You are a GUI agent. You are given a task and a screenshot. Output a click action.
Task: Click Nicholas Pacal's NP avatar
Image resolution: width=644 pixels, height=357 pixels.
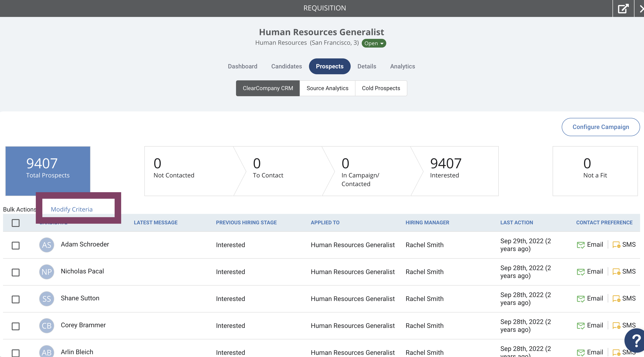(x=46, y=272)
